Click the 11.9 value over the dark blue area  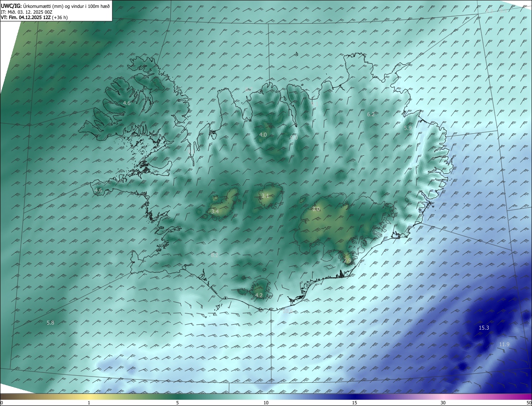504,345
